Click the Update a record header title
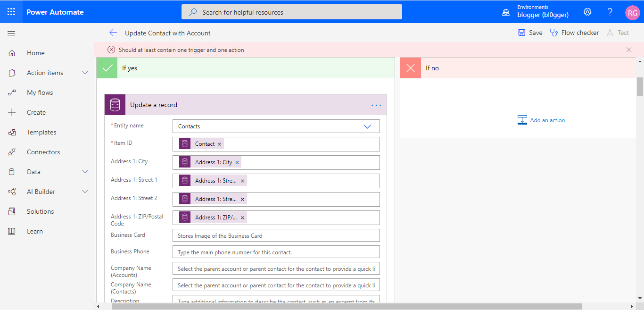 pyautogui.click(x=154, y=105)
